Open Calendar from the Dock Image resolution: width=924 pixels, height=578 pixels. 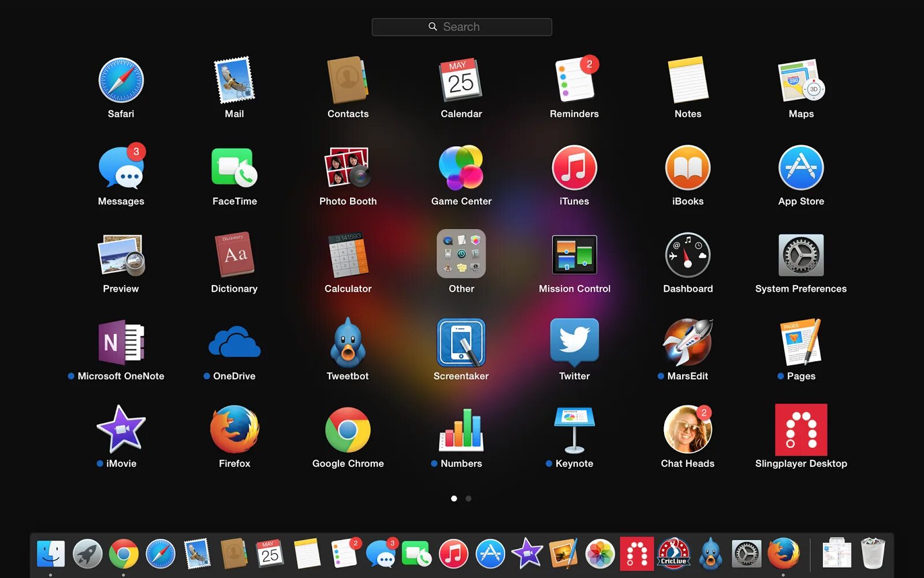270,554
